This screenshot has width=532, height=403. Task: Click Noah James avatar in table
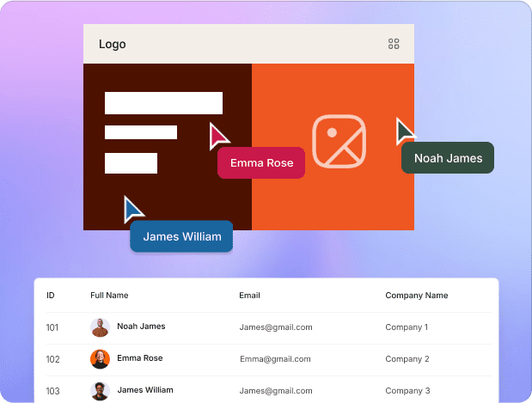pos(100,327)
